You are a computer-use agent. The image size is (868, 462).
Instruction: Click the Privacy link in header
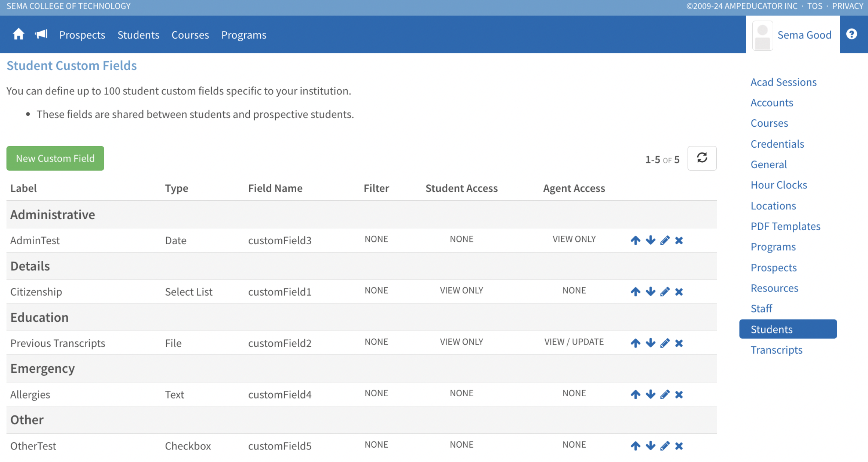[x=847, y=6]
